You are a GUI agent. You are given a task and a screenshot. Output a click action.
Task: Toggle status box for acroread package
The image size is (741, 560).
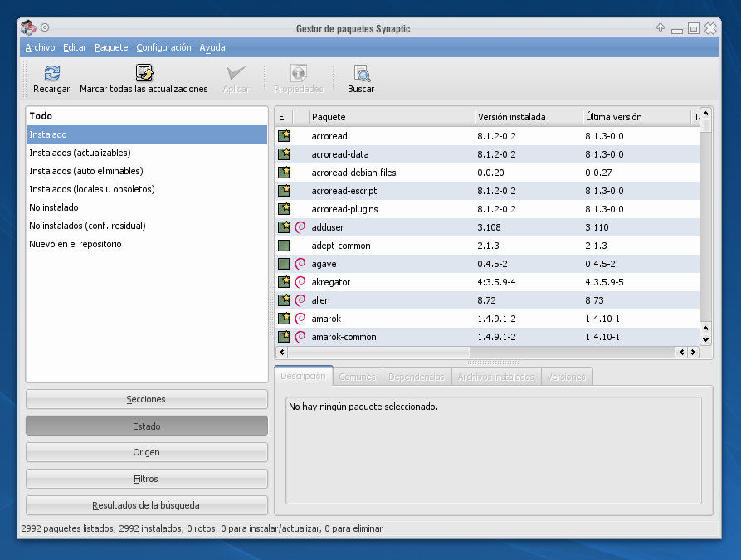coord(284,136)
